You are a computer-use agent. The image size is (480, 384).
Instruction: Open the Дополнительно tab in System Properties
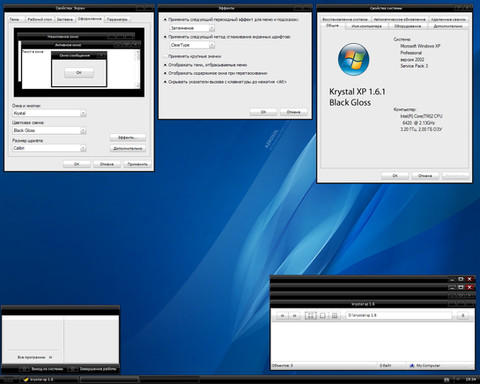tap(448, 26)
